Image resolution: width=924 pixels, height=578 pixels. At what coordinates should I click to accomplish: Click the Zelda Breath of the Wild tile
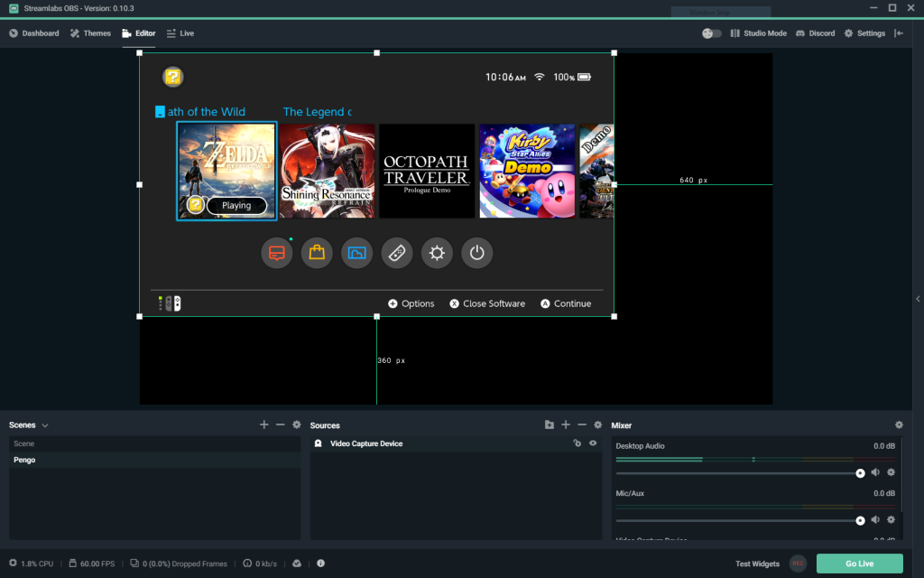tap(226, 171)
